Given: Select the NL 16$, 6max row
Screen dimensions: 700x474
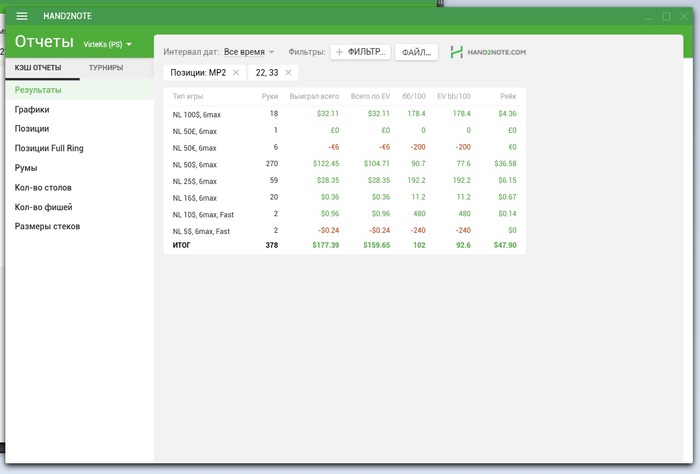Looking at the screenshot, I should tap(344, 197).
